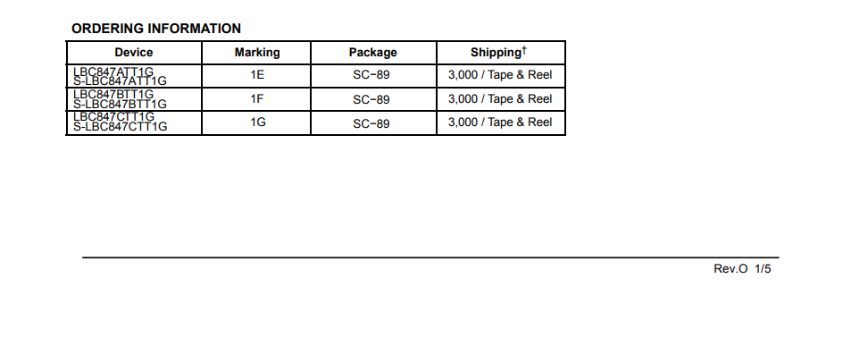The width and height of the screenshot is (868, 338).
Task: Click the Shipping column header
Action: (x=496, y=53)
